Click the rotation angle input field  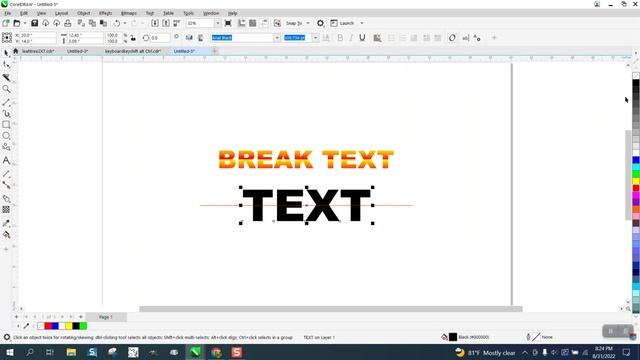160,38
